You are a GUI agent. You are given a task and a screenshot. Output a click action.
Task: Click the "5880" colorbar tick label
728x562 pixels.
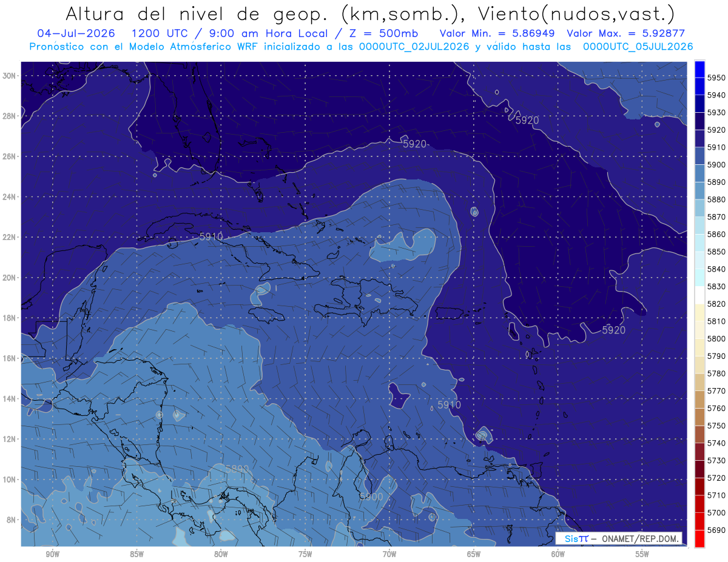[716, 199]
